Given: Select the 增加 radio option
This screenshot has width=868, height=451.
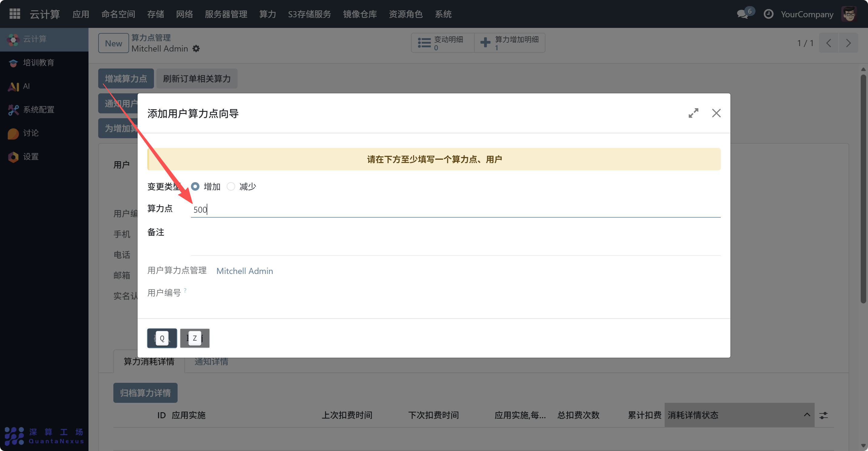Looking at the screenshot, I should (195, 186).
